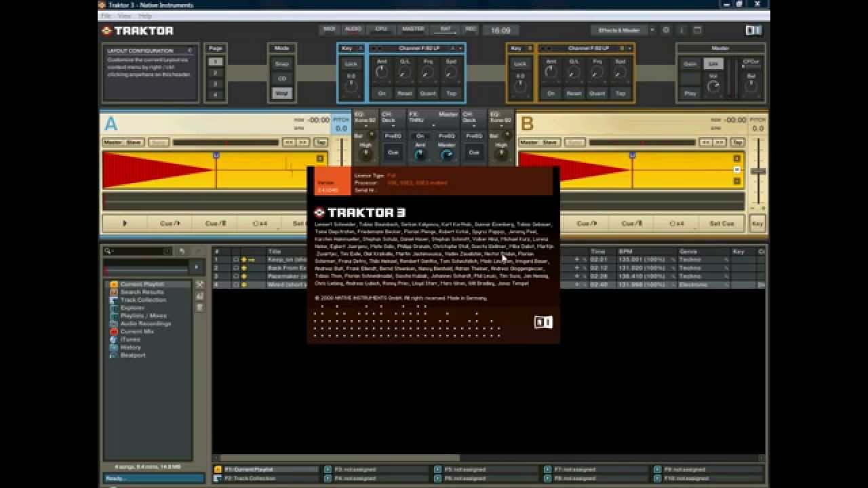Click the MASTER indicator in header
This screenshot has height=488, width=868.
coord(413,30)
